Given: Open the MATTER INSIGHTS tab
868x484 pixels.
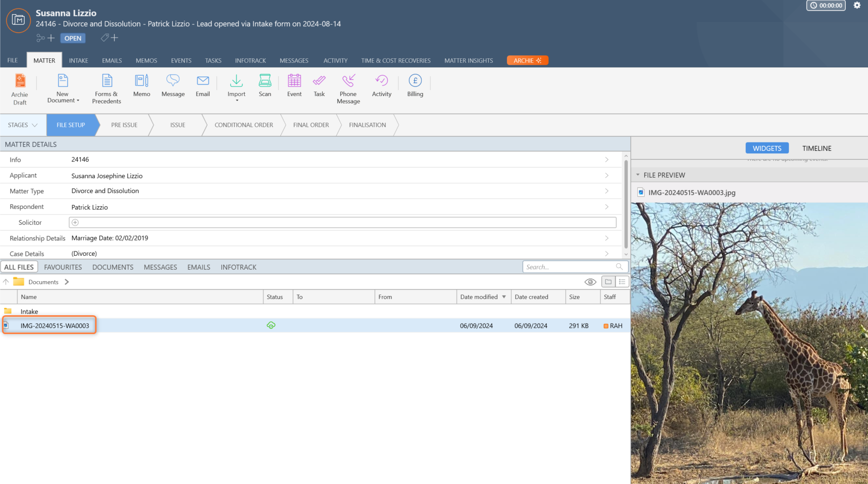Looking at the screenshot, I should (x=468, y=60).
